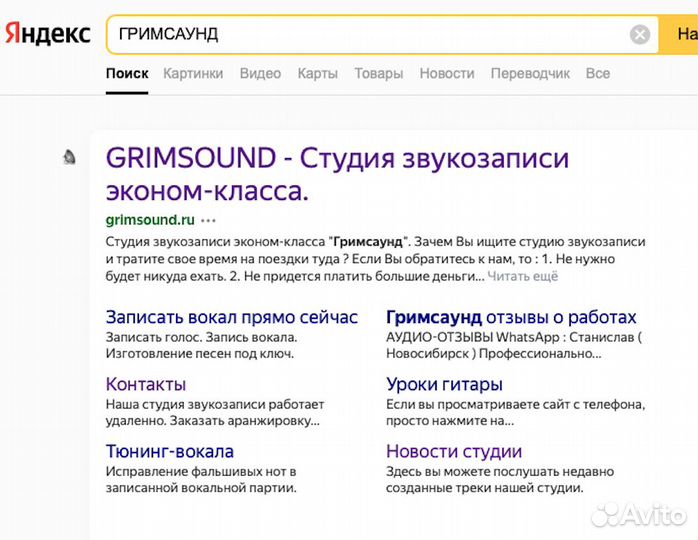Switch to the Видео tab
This screenshot has height=540, width=698.
tap(260, 73)
